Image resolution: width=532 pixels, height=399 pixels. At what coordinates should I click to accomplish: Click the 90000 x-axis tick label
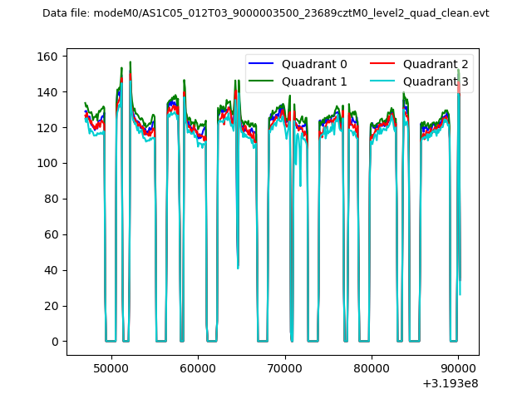click(x=457, y=368)
